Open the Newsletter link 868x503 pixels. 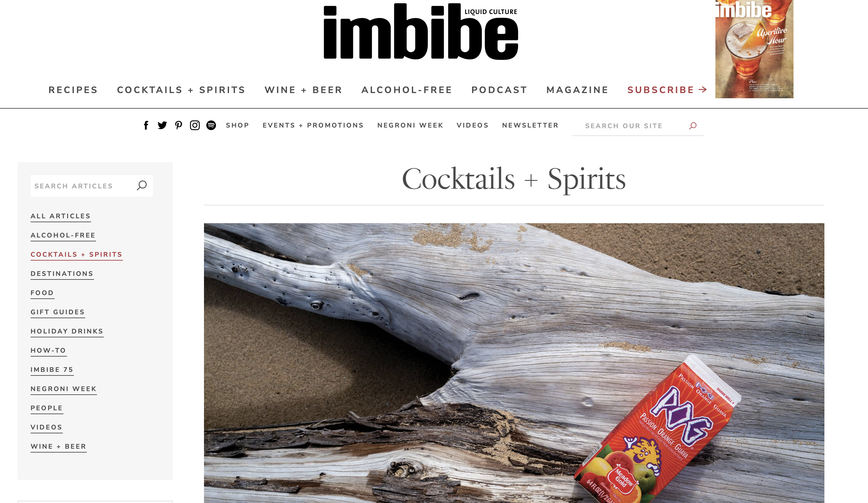click(530, 125)
